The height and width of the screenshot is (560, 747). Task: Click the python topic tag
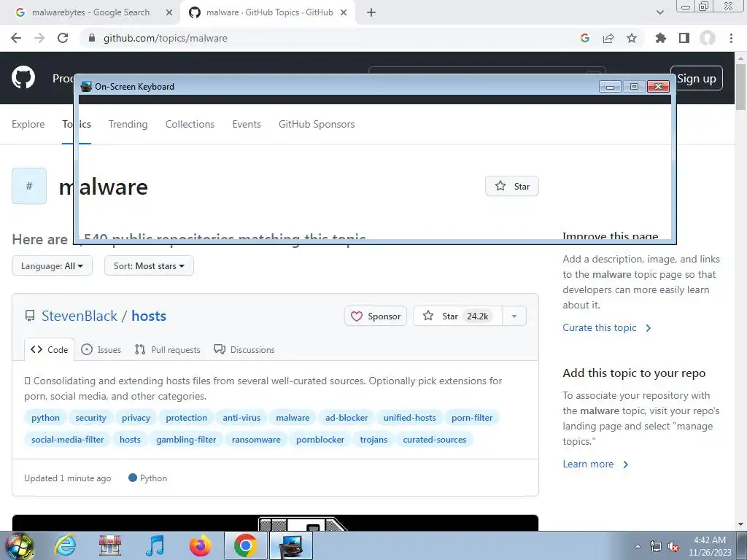point(45,418)
